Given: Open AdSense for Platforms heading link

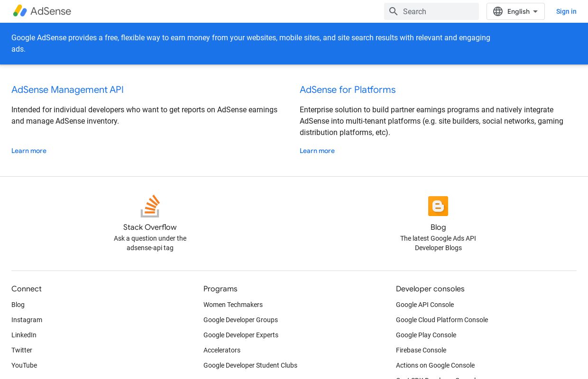Looking at the screenshot, I should pyautogui.click(x=348, y=90).
